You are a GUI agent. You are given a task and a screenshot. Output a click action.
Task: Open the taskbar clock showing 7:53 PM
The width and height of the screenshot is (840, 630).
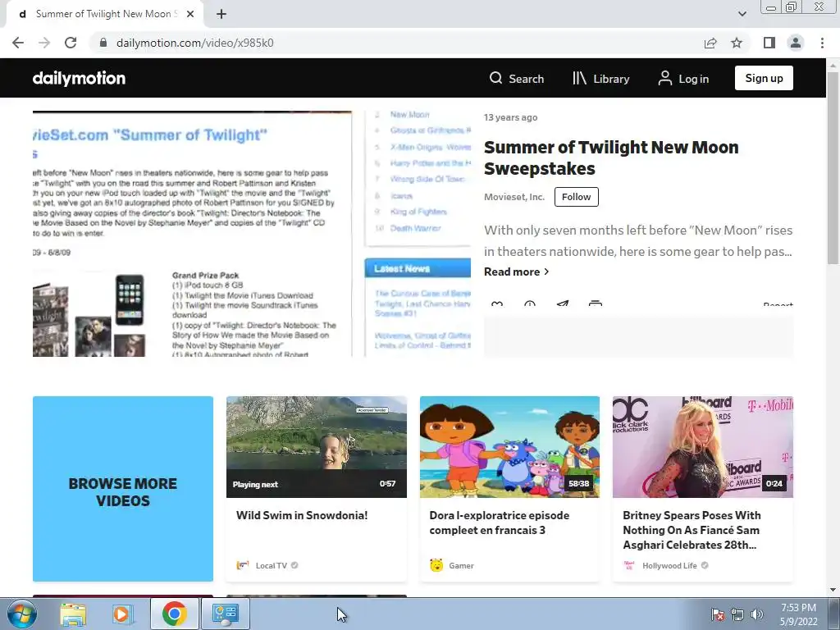coord(798,614)
